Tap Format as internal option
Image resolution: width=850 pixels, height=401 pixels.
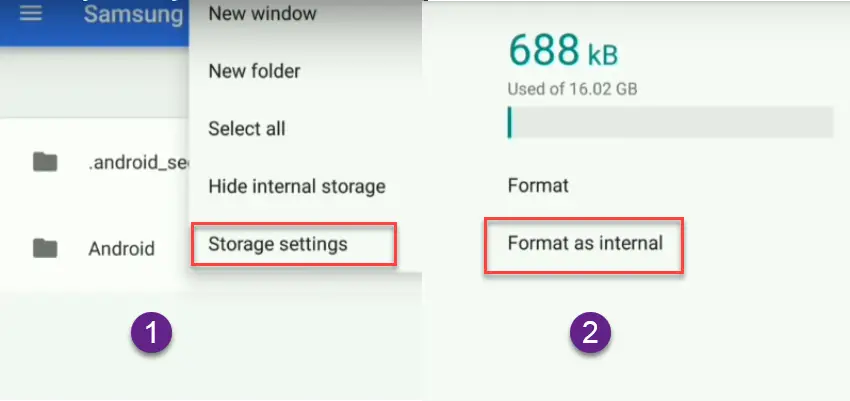point(584,245)
